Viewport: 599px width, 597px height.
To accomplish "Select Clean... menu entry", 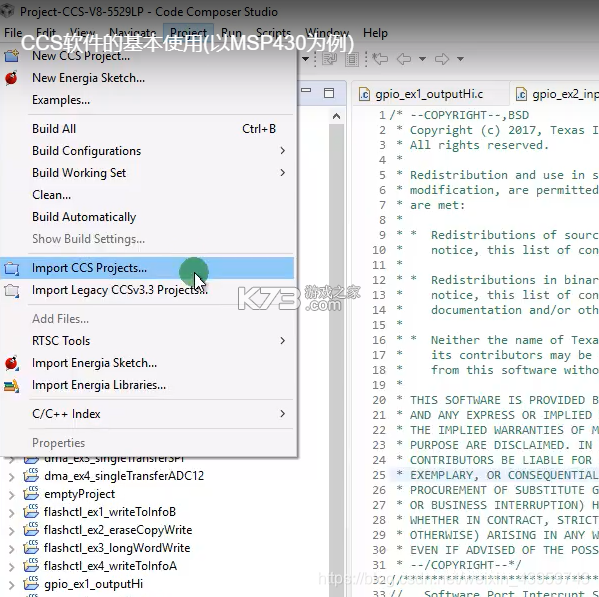I will click(148, 195).
